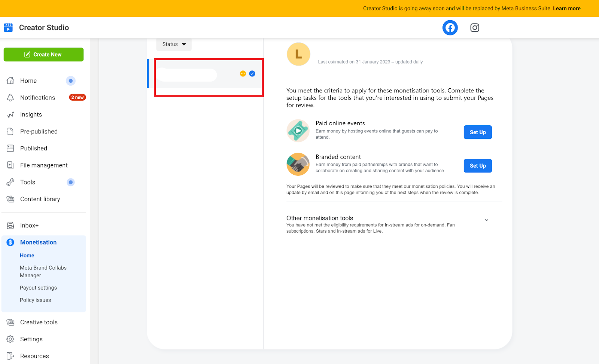This screenshot has height=364, width=599.
Task: Click the Resources exit icon
Action: pos(10,356)
